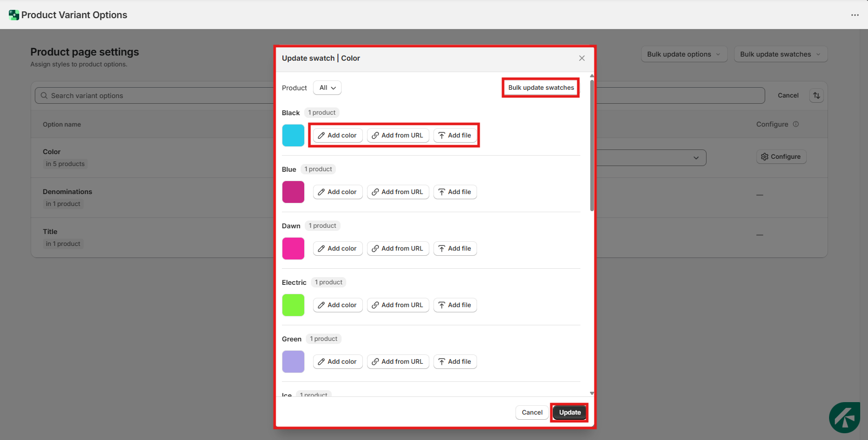Click Add file for Dawn swatch
868x440 pixels.
[x=455, y=249]
